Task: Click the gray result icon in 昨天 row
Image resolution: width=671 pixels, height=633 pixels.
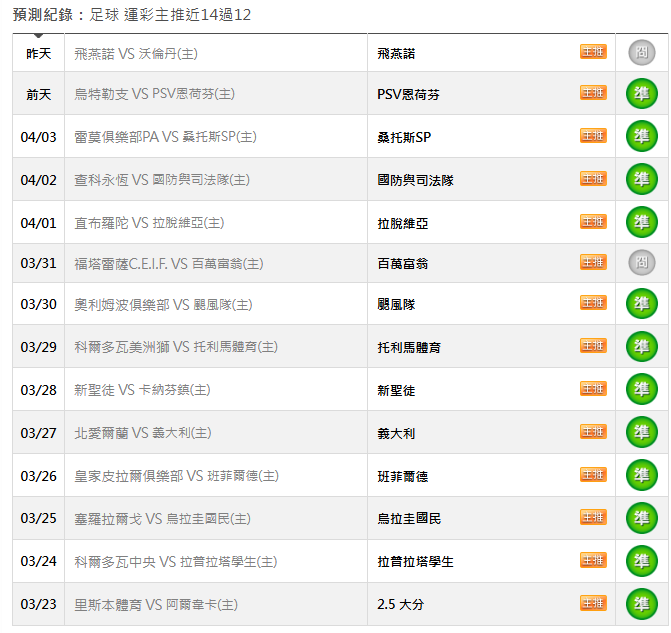Action: [x=641, y=52]
